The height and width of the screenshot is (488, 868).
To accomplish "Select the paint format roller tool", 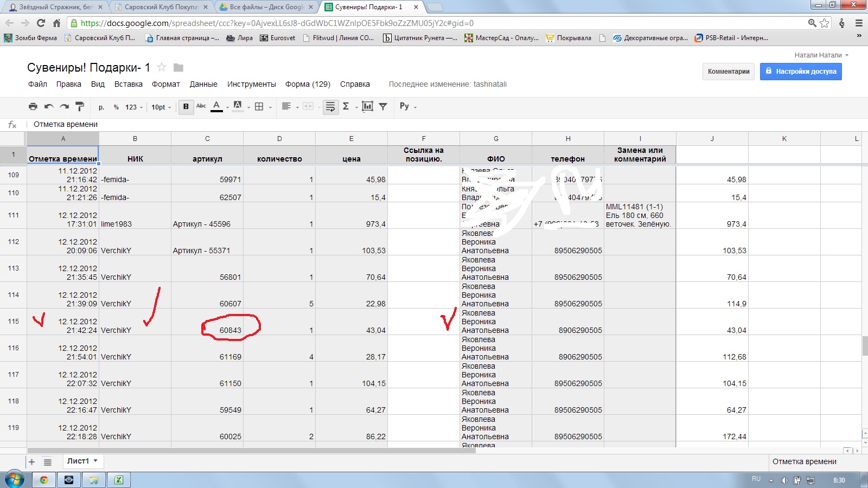I will [80, 106].
